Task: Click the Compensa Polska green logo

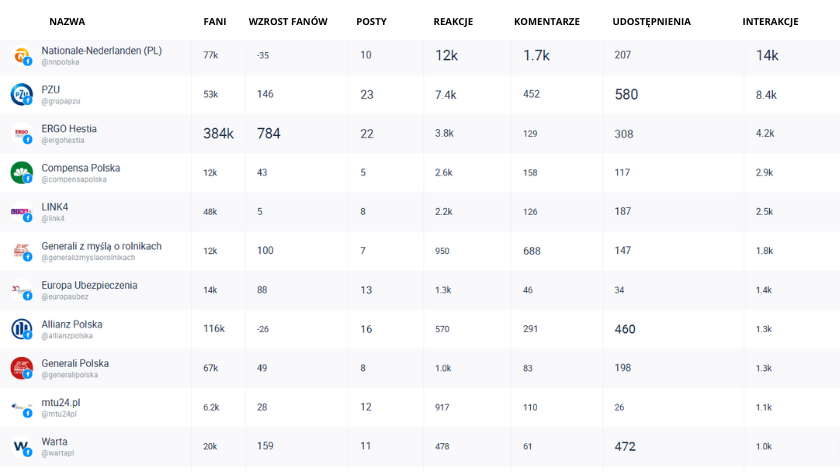Action: pyautogui.click(x=21, y=173)
